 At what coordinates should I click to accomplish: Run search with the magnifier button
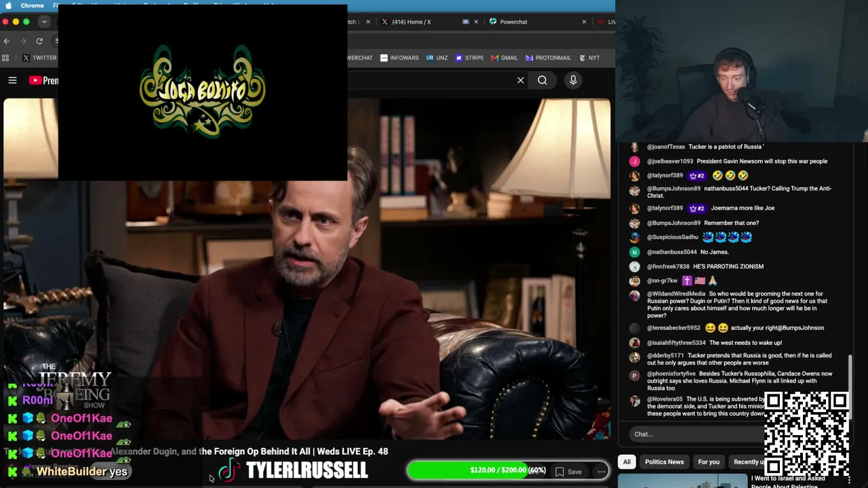542,81
